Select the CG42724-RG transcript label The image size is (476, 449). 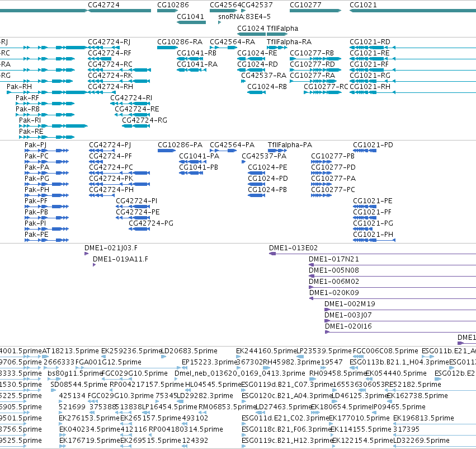pyautogui.click(x=144, y=120)
